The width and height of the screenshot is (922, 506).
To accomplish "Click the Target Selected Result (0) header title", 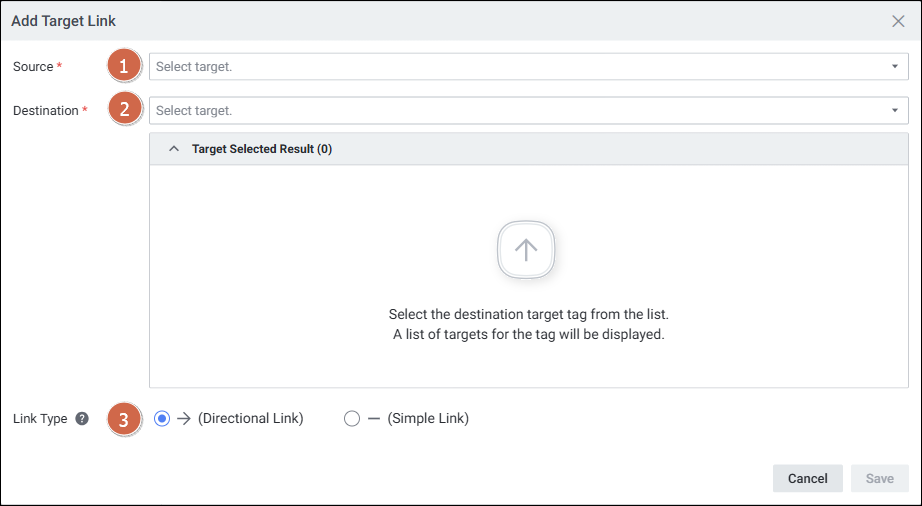I will click(x=262, y=149).
